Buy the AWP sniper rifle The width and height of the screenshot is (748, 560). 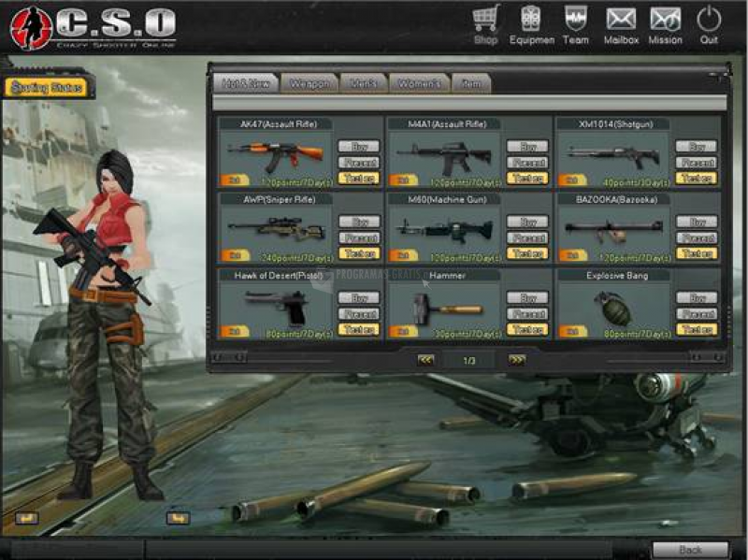click(359, 222)
